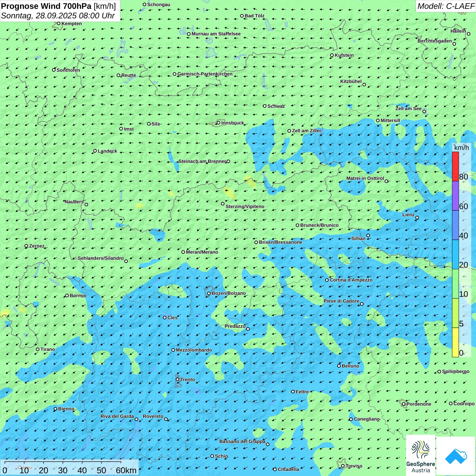Click the Rovereto city marker
The image size is (476, 476).
pos(166,419)
